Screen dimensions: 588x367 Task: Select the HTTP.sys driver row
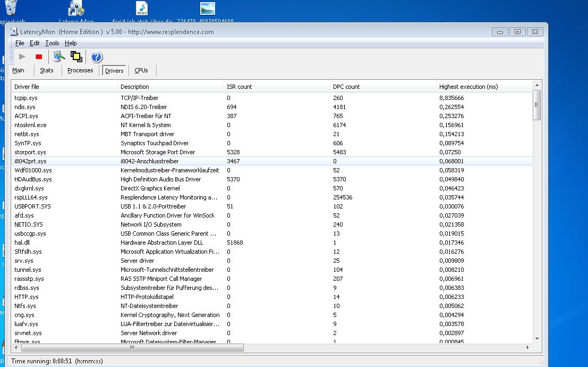pyautogui.click(x=272, y=296)
